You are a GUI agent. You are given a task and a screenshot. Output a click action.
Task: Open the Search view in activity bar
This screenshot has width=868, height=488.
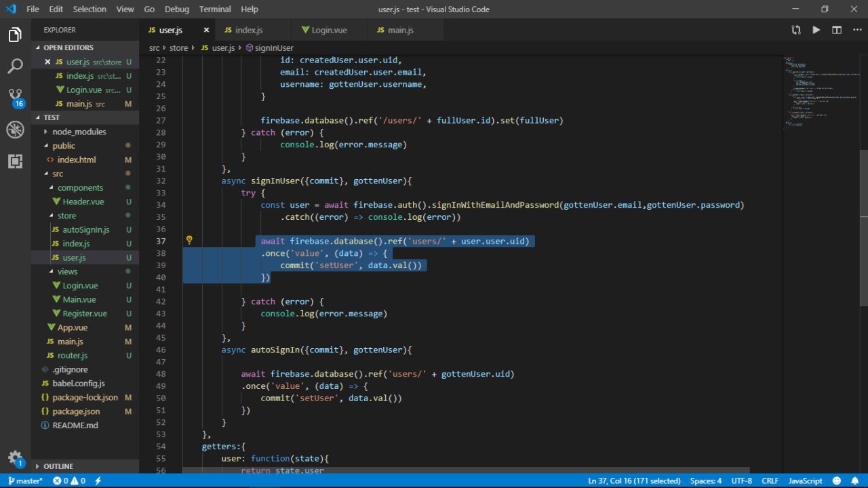pyautogui.click(x=15, y=67)
